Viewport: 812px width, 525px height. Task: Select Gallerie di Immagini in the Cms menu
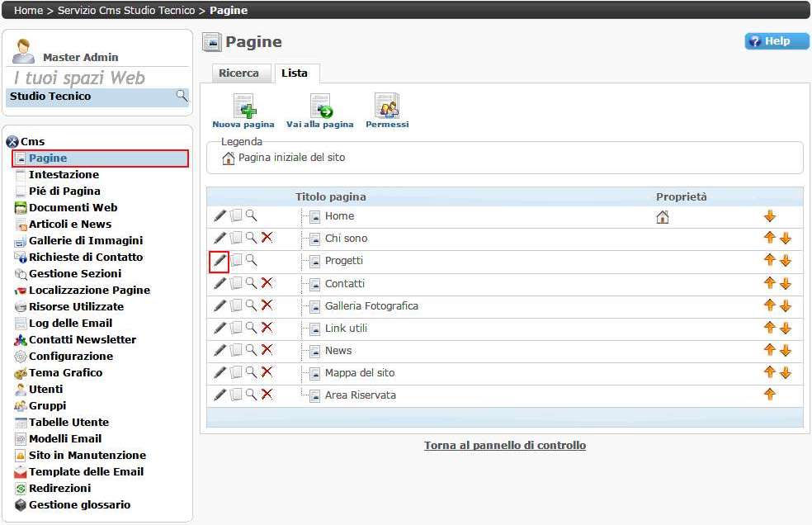point(85,240)
